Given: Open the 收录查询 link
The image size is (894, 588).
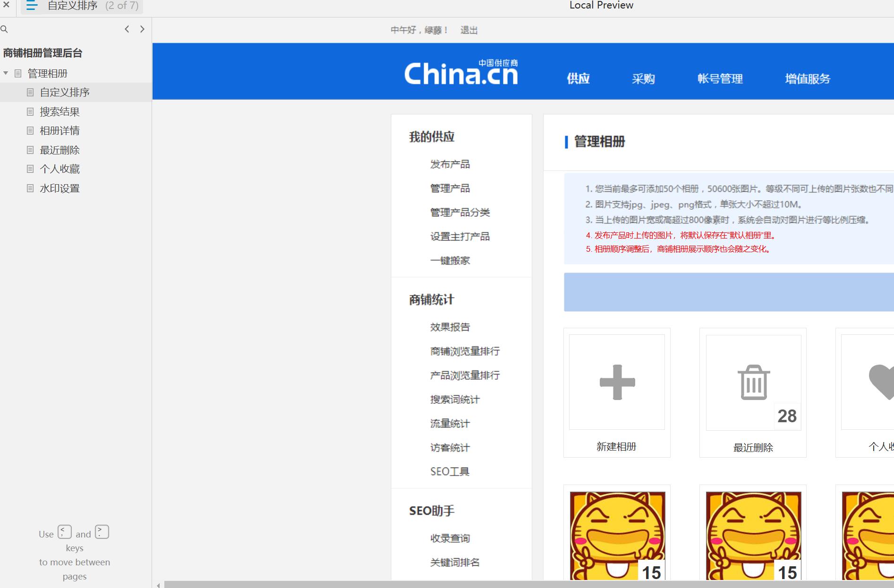Looking at the screenshot, I should [450, 538].
